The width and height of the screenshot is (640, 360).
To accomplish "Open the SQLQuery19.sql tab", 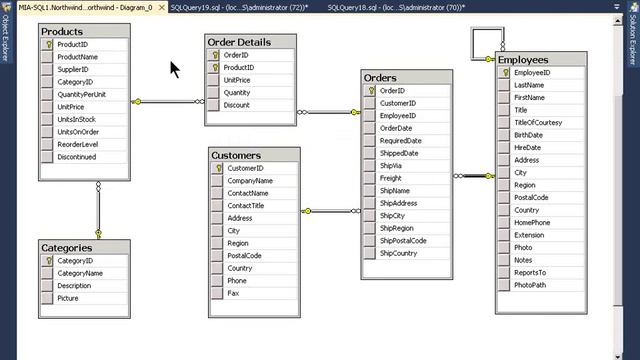I will [239, 7].
